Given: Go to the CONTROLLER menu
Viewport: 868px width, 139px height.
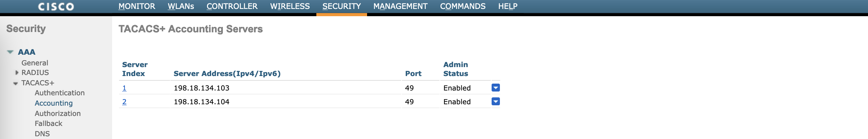Looking at the screenshot, I should point(232,7).
